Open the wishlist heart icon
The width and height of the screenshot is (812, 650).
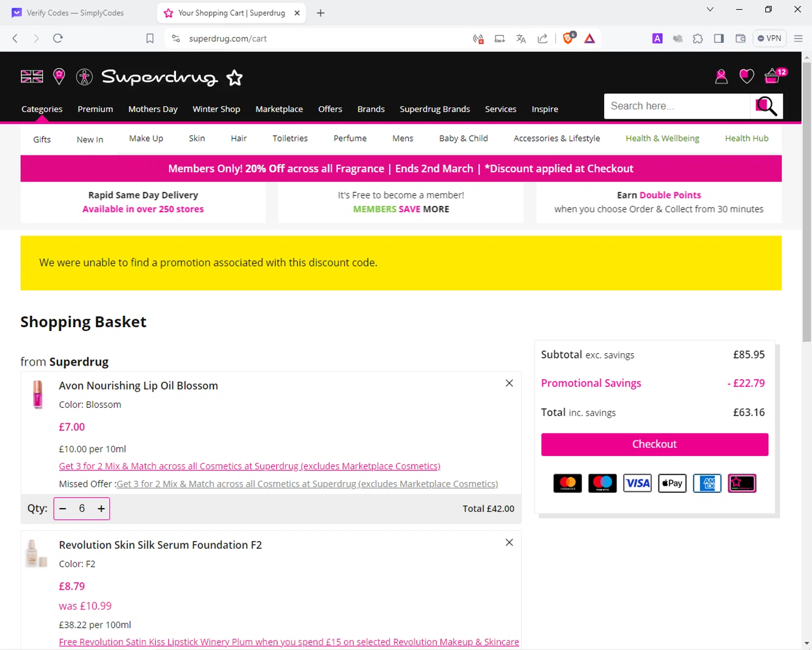coord(746,76)
